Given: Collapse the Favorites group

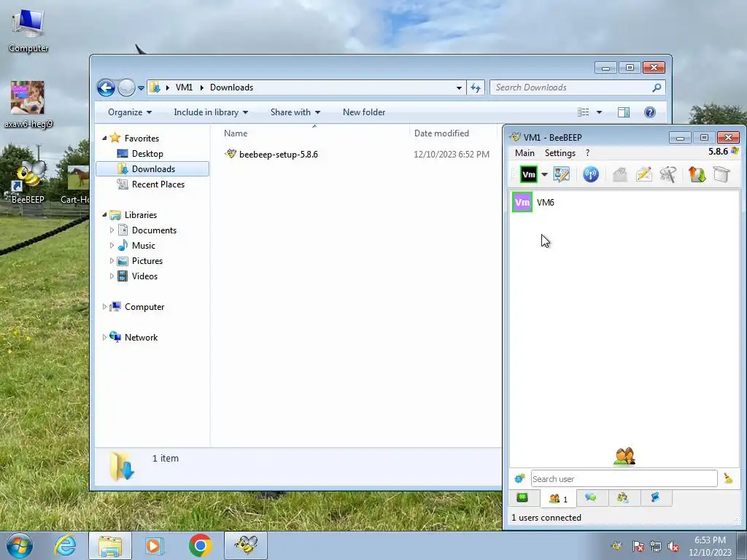Looking at the screenshot, I should click(104, 138).
